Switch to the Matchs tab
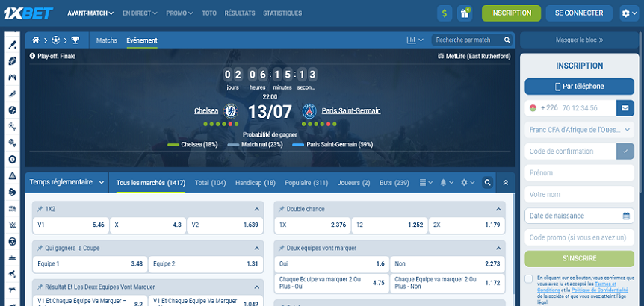Viewport: 644px width, 306px height. [x=106, y=40]
